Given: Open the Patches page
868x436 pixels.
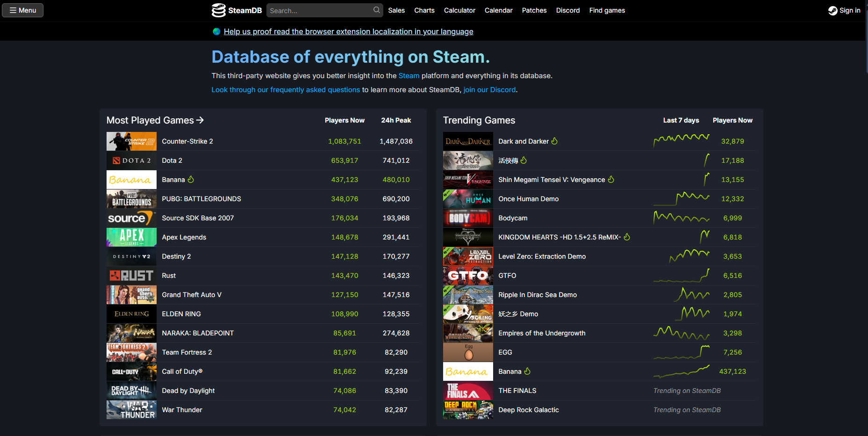Looking at the screenshot, I should pyautogui.click(x=534, y=10).
